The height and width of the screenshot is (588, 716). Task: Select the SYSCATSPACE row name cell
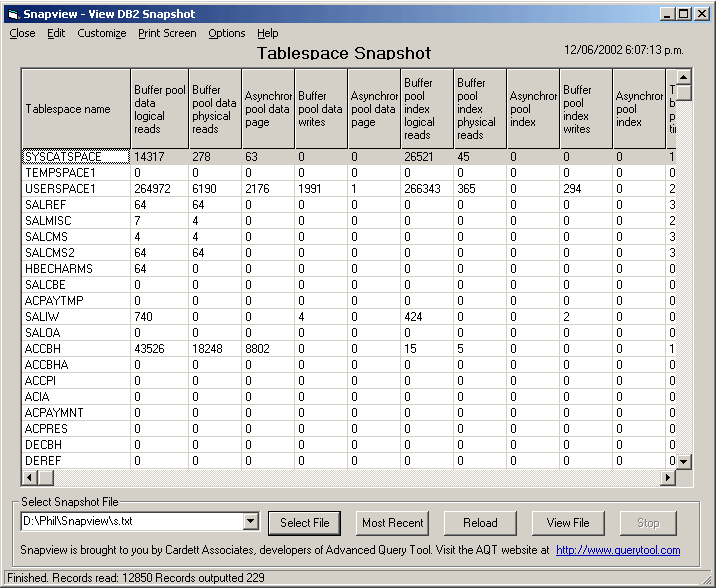pos(76,157)
